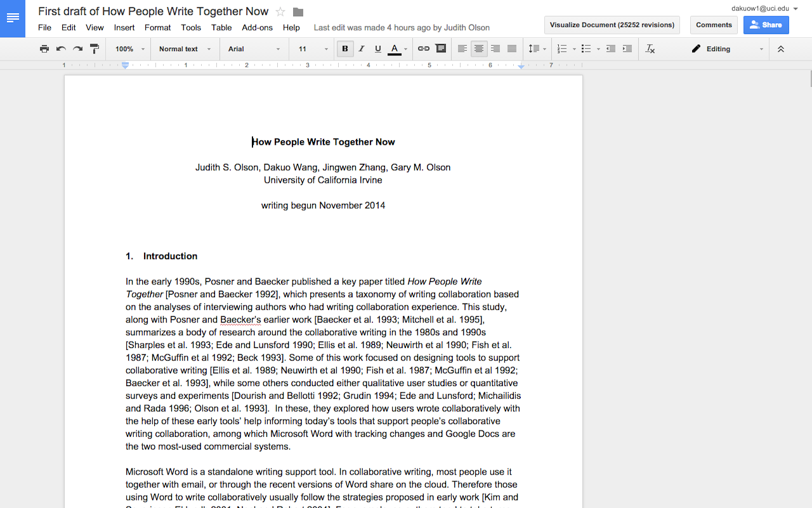Move document using folder icon

298,12
